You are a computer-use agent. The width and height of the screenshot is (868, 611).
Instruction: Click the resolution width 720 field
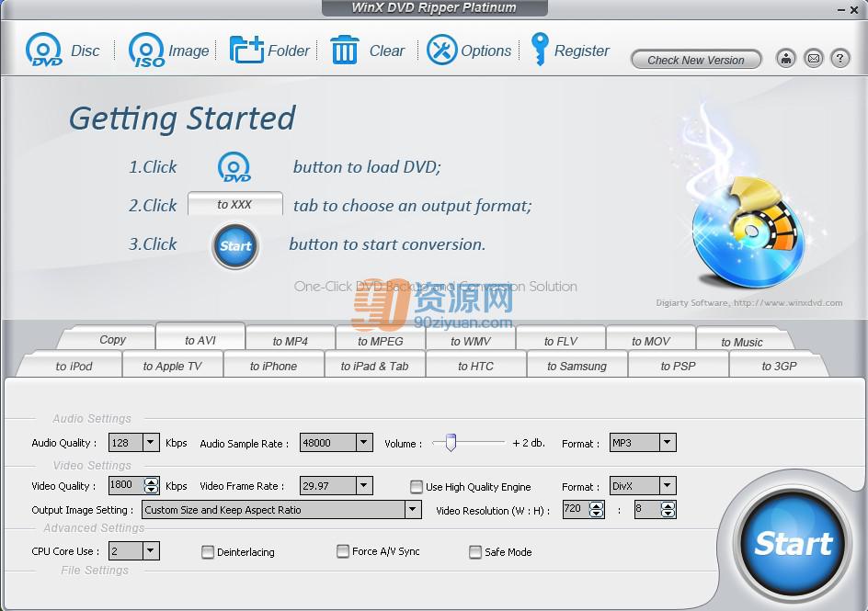[x=576, y=509]
